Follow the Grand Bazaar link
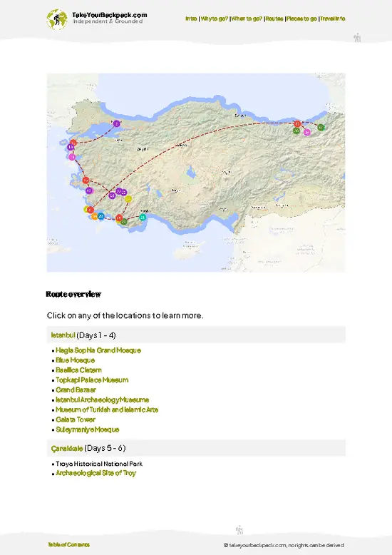392x555 pixels. (76, 390)
